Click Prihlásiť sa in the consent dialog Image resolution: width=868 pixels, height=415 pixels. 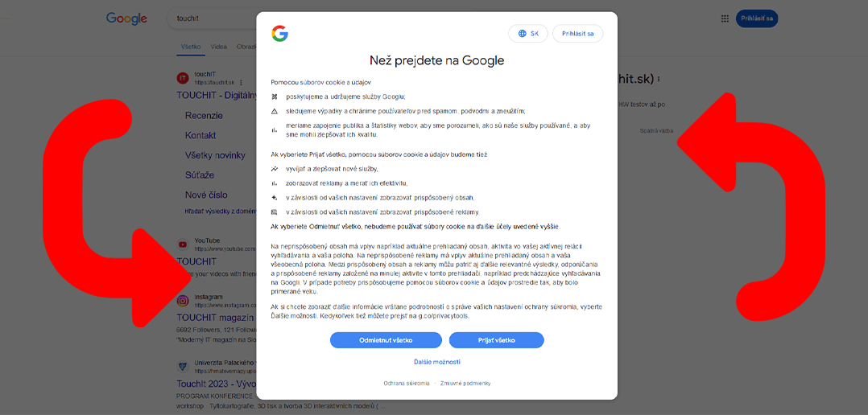coord(577,34)
